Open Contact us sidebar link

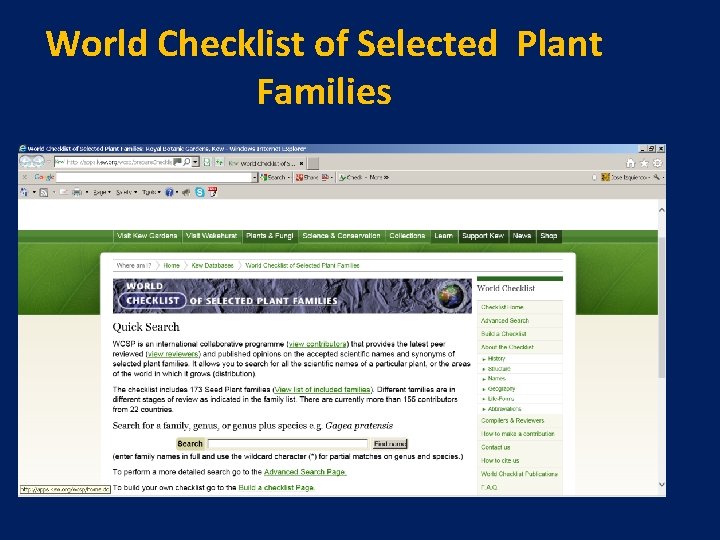pos(495,447)
